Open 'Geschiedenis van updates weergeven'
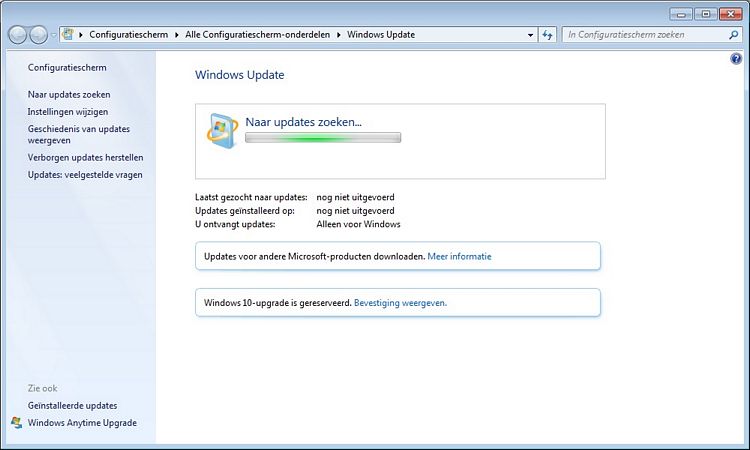Screen dimensions: 750x450 pyautogui.click(x=78, y=135)
